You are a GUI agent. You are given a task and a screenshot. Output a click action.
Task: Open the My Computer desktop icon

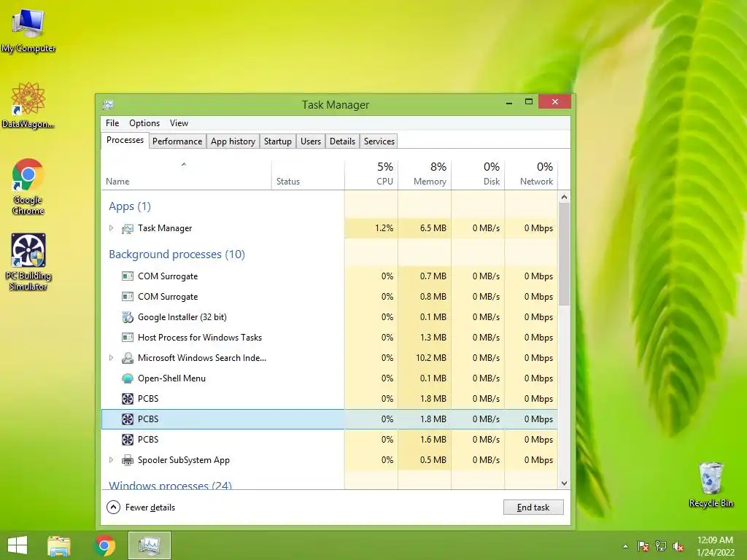pos(28,29)
